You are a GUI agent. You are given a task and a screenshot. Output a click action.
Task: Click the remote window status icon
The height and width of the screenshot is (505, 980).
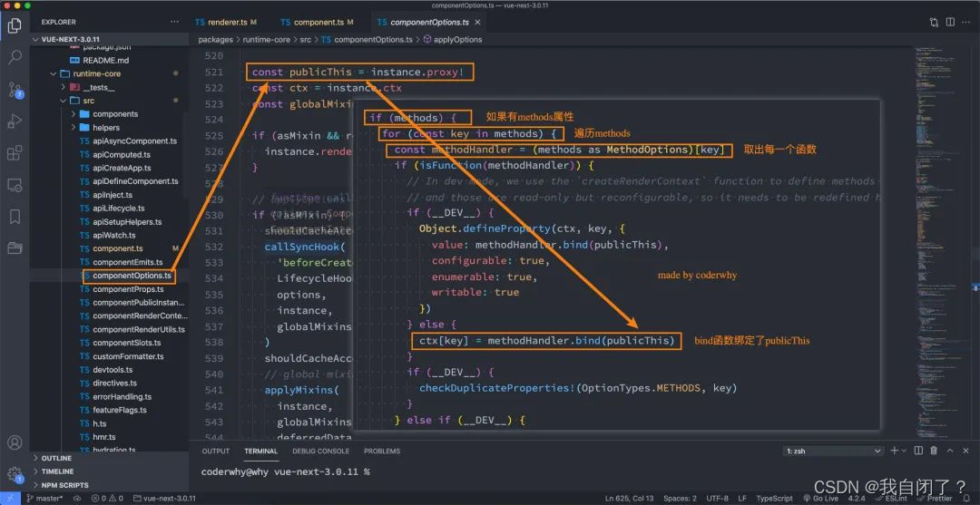point(10,498)
